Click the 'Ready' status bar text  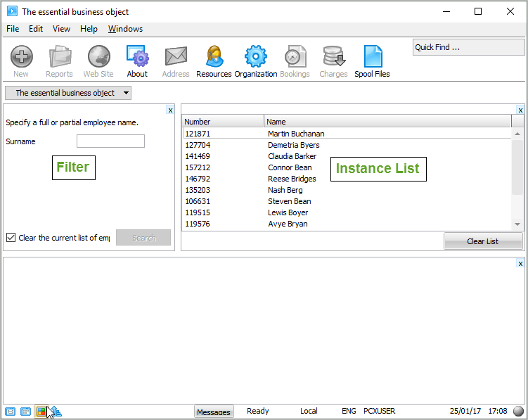258,411
